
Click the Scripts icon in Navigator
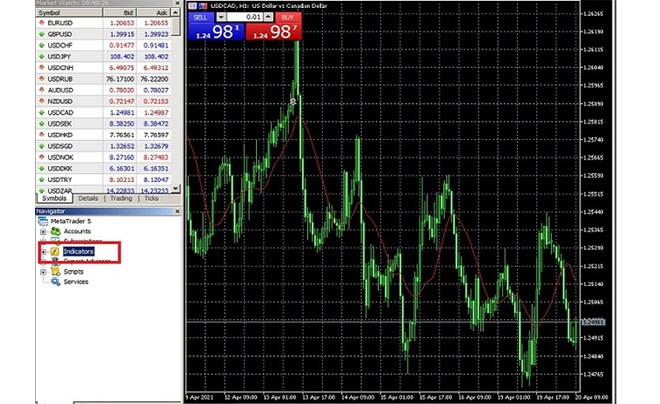click(x=56, y=272)
